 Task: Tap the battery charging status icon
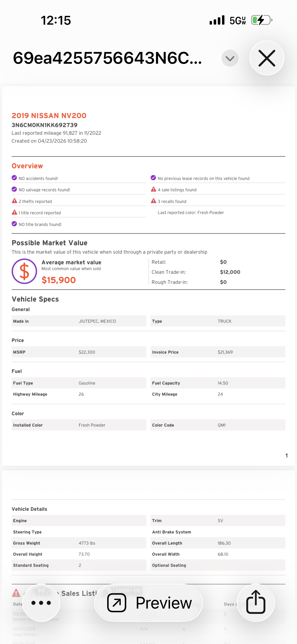pos(262,20)
